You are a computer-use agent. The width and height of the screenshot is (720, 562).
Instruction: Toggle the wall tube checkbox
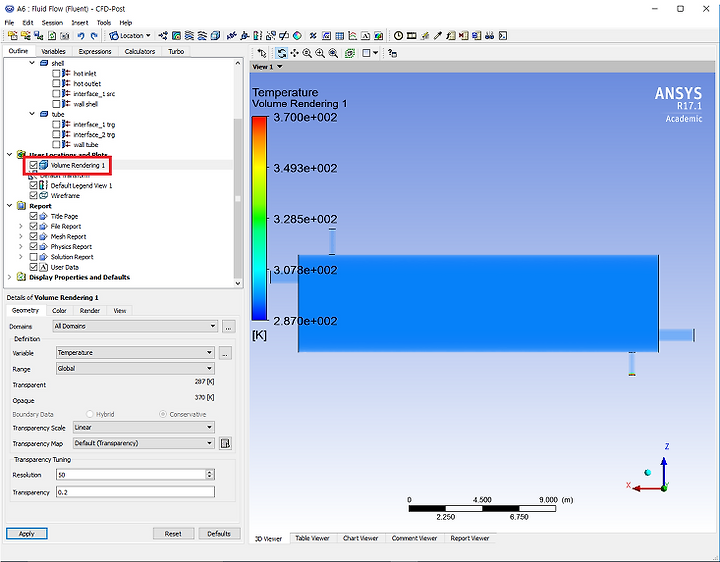[x=56, y=145]
